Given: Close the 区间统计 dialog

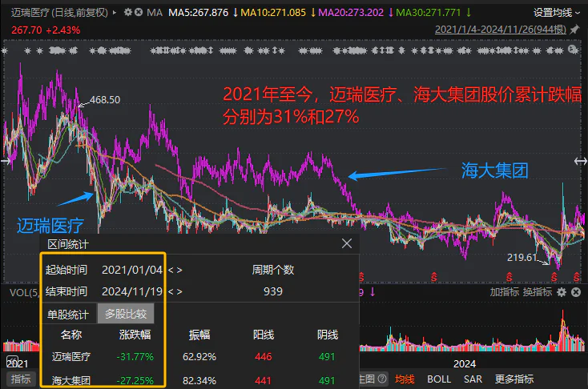Looking at the screenshot, I should [347, 243].
